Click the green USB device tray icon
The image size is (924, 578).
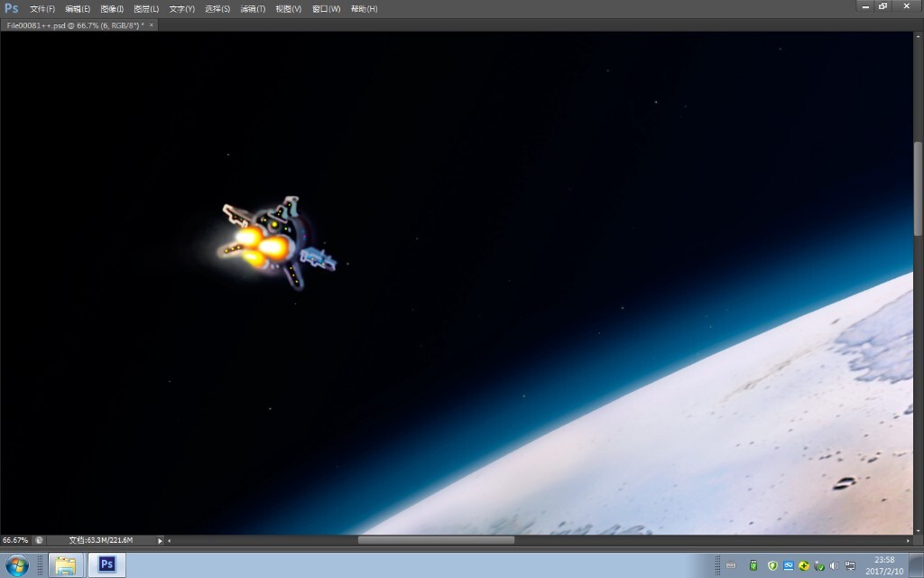[x=753, y=565]
